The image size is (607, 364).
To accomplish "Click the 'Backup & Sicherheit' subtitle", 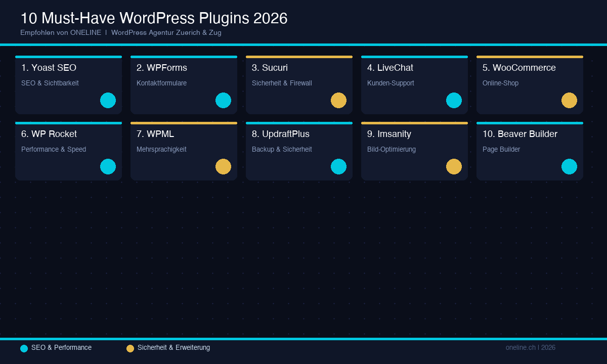I will 282,149.
